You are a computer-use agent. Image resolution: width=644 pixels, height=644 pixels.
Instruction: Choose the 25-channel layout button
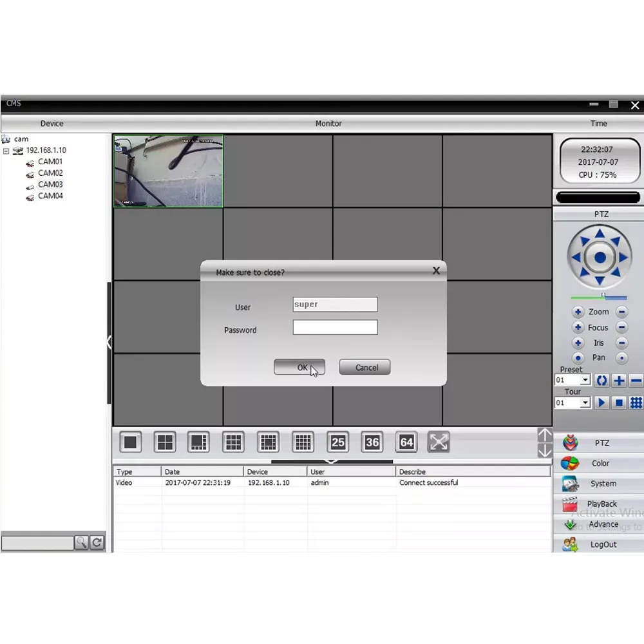point(337,442)
